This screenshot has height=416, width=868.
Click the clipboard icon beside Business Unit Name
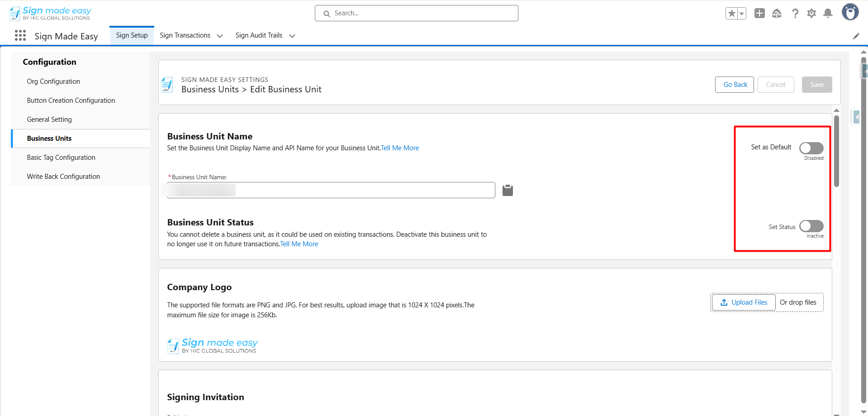pos(508,191)
